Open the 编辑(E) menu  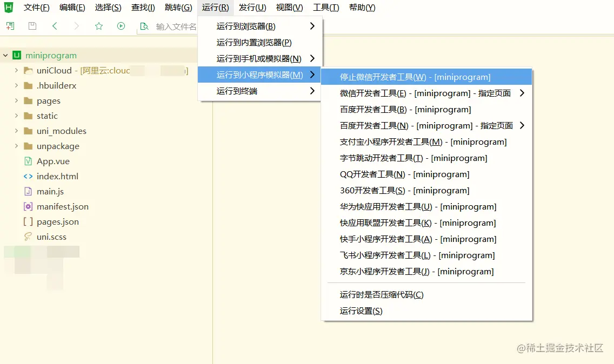coord(72,8)
